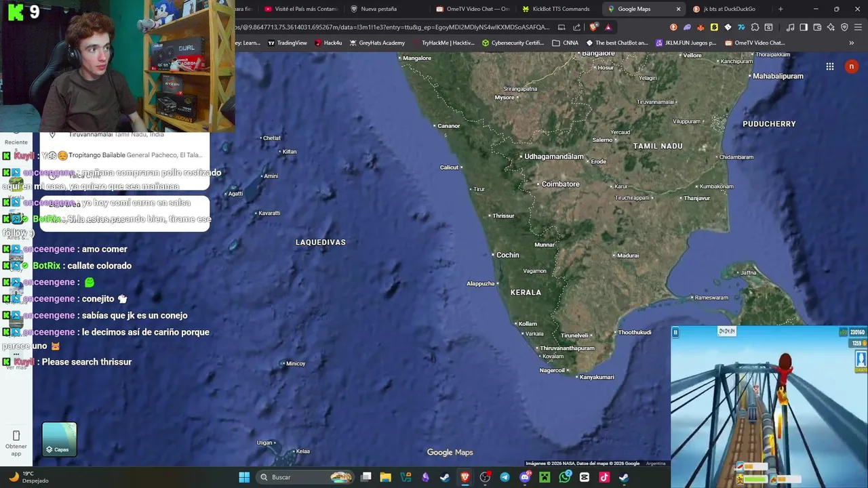Viewport: 868px width, 488px height.
Task: Open the Hack4u bookmark
Action: 328,43
